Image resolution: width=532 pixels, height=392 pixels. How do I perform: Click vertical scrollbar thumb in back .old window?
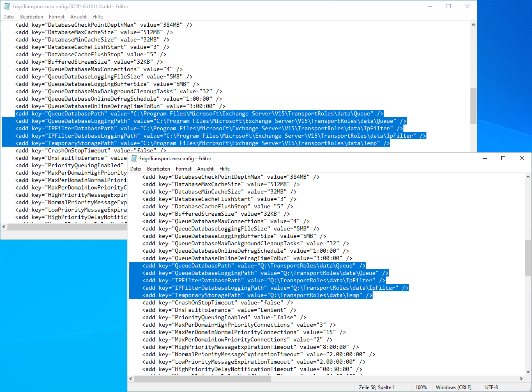(473, 106)
